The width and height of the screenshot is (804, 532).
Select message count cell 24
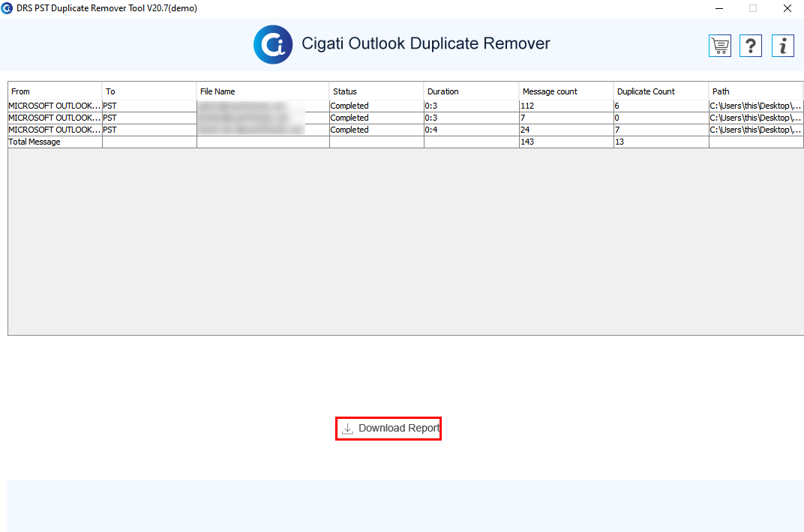tap(566, 130)
